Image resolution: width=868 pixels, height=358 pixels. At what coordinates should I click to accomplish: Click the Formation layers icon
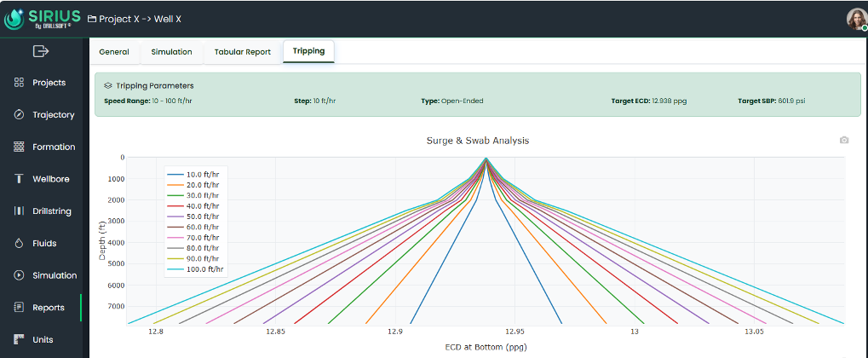(x=19, y=147)
